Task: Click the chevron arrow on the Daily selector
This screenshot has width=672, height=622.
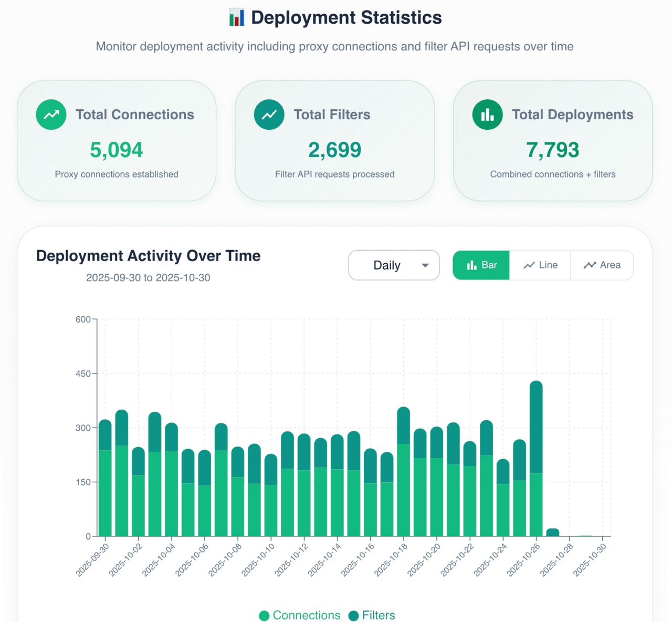Action: [425, 265]
